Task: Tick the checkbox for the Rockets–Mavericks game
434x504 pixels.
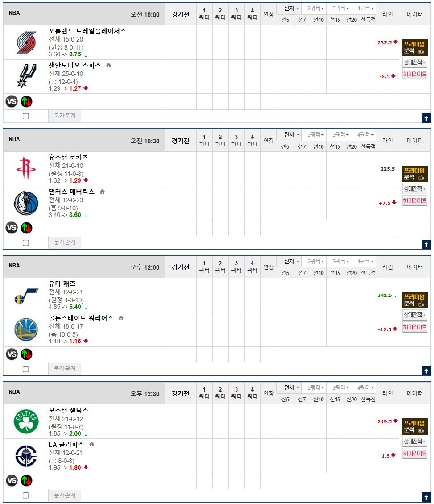Action: point(25,243)
